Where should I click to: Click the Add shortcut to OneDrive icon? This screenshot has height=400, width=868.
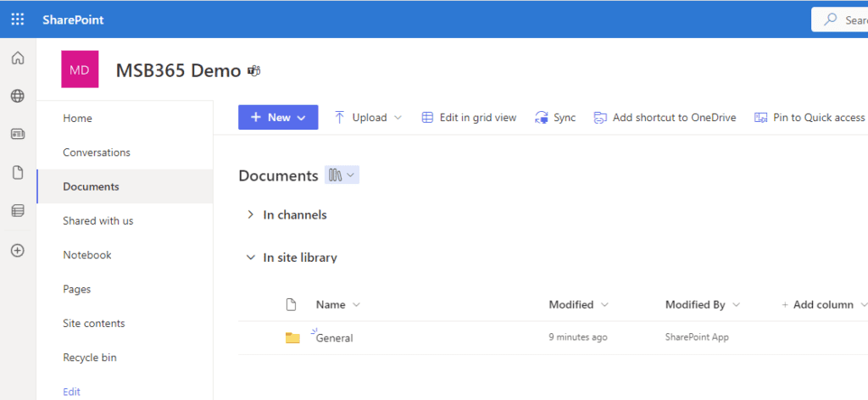pyautogui.click(x=600, y=117)
